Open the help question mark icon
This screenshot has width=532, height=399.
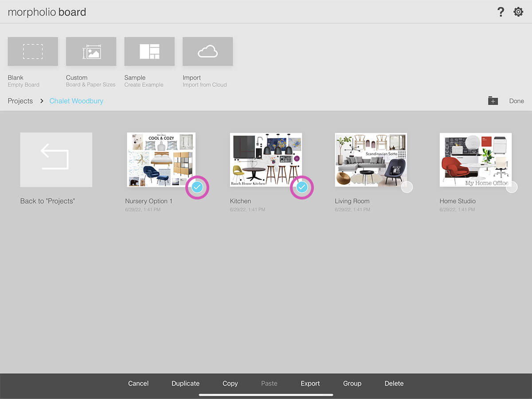click(501, 12)
